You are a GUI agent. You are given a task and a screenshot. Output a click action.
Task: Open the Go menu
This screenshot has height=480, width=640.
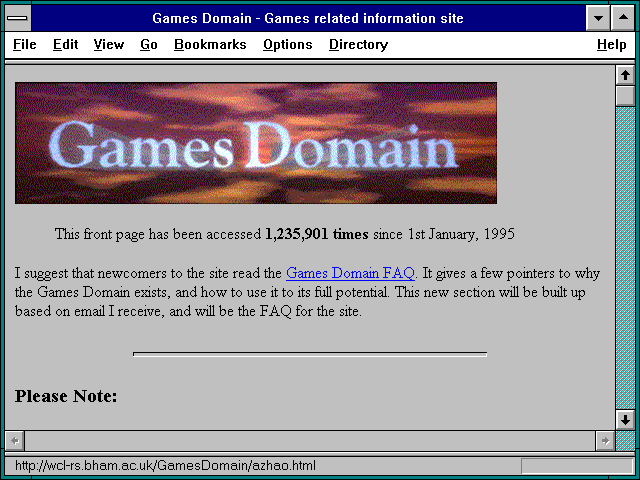tap(149, 44)
